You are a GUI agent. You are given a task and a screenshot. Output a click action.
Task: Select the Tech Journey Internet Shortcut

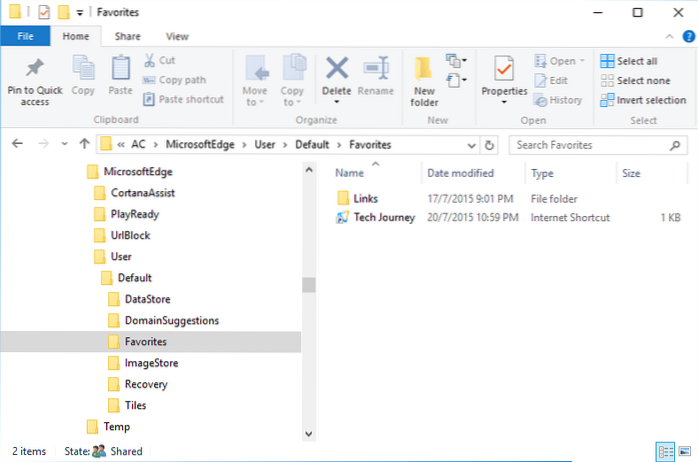point(383,217)
